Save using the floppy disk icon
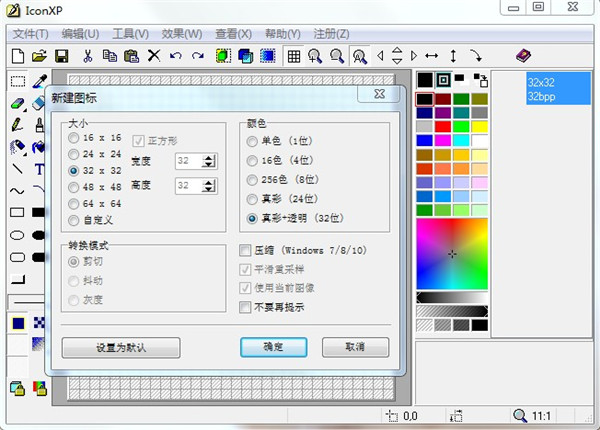Image resolution: width=600 pixels, height=430 pixels. pyautogui.click(x=61, y=56)
